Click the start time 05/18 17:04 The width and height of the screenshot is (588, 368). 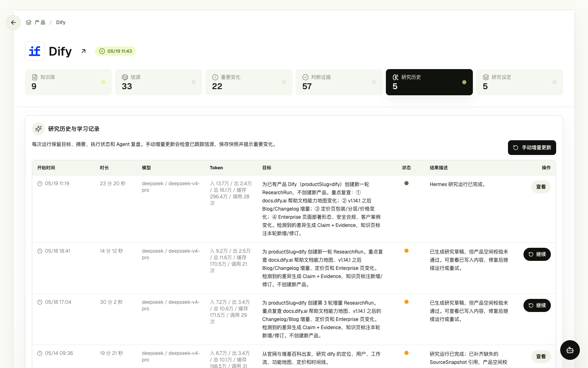coord(58,302)
